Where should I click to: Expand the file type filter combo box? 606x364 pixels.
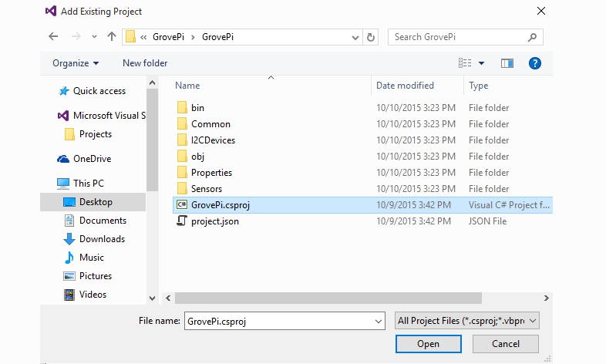click(x=467, y=321)
